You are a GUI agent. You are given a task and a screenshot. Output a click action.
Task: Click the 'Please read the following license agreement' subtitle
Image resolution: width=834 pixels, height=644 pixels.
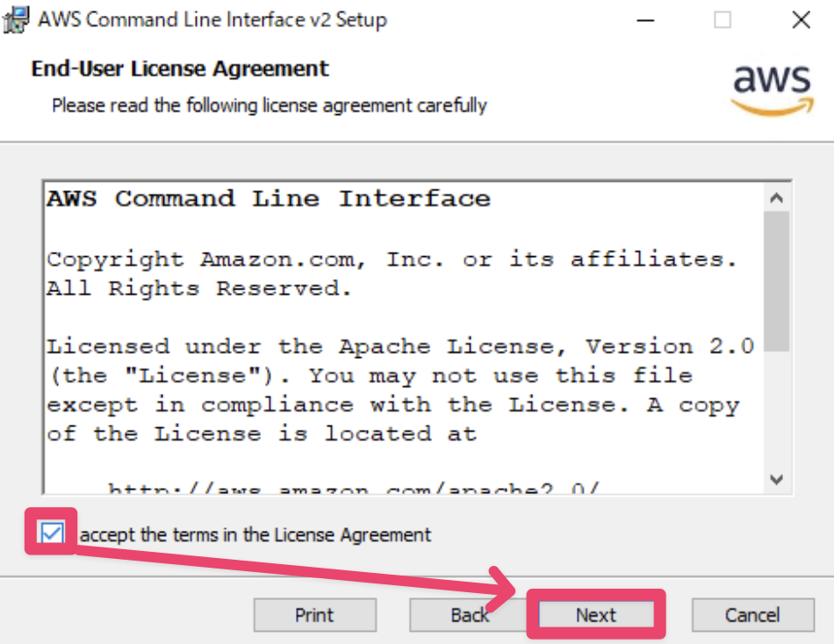[269, 105]
